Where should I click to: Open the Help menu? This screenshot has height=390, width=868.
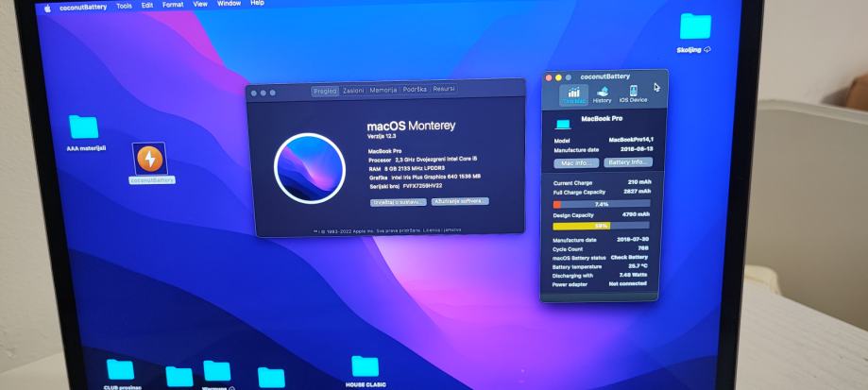click(x=258, y=3)
